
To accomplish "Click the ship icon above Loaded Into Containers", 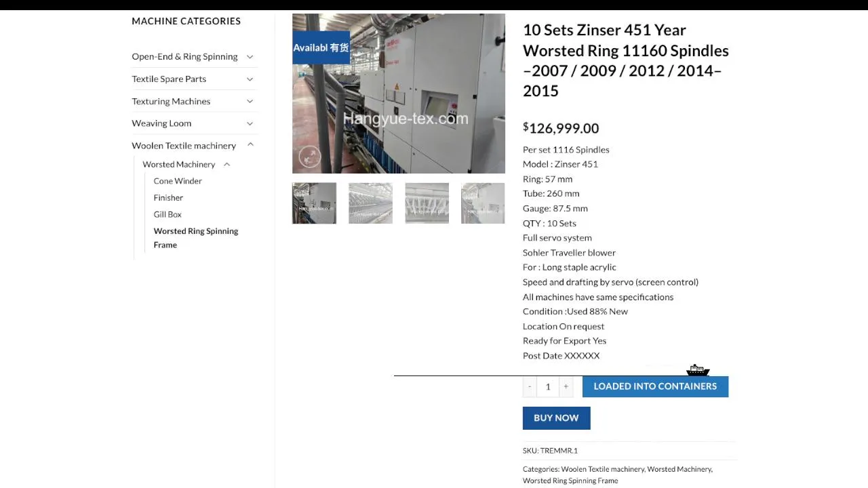I will tap(698, 370).
